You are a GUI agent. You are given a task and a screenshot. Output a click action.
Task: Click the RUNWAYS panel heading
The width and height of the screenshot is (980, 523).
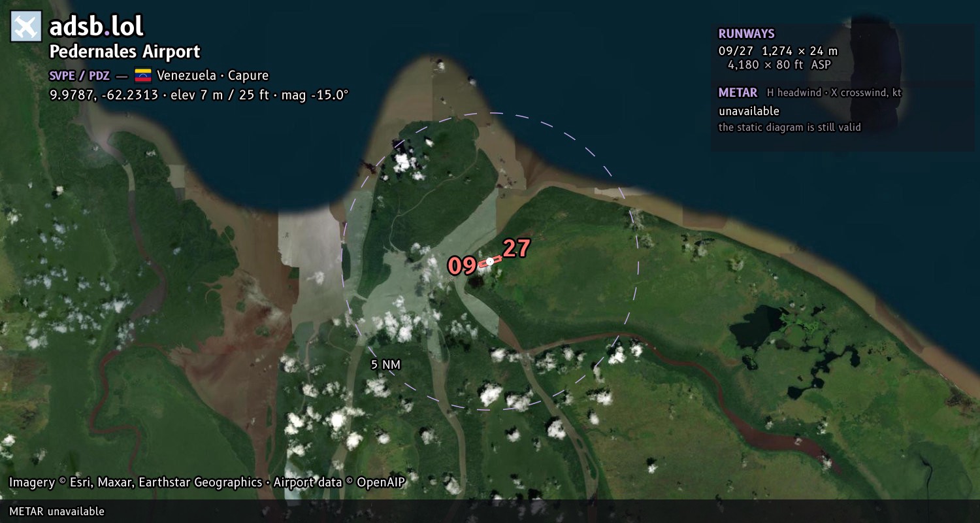click(747, 34)
